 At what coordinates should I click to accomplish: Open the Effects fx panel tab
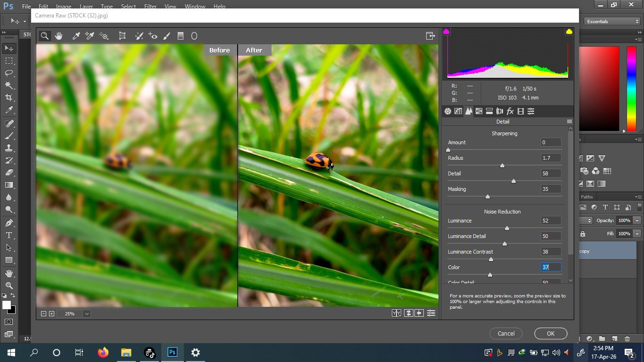[510, 111]
